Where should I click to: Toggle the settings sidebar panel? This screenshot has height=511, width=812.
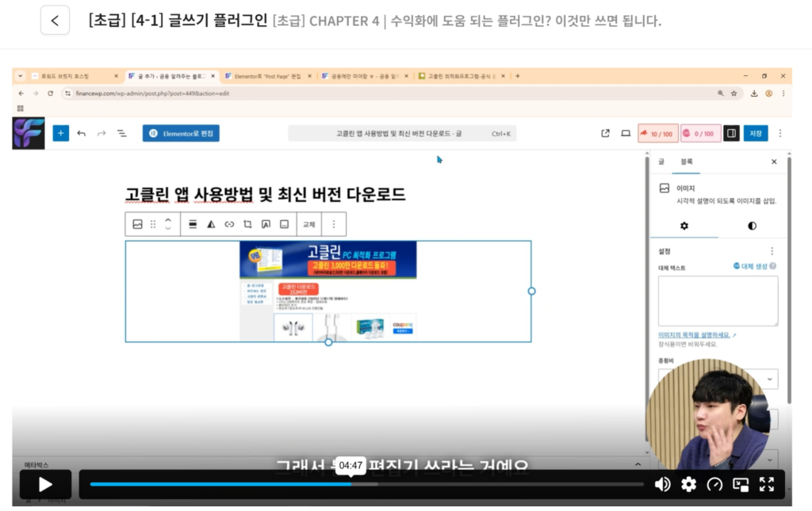(x=731, y=133)
